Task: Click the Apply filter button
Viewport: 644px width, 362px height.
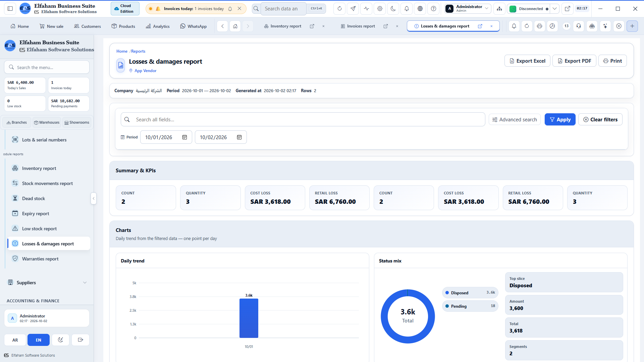Action: pos(560,119)
